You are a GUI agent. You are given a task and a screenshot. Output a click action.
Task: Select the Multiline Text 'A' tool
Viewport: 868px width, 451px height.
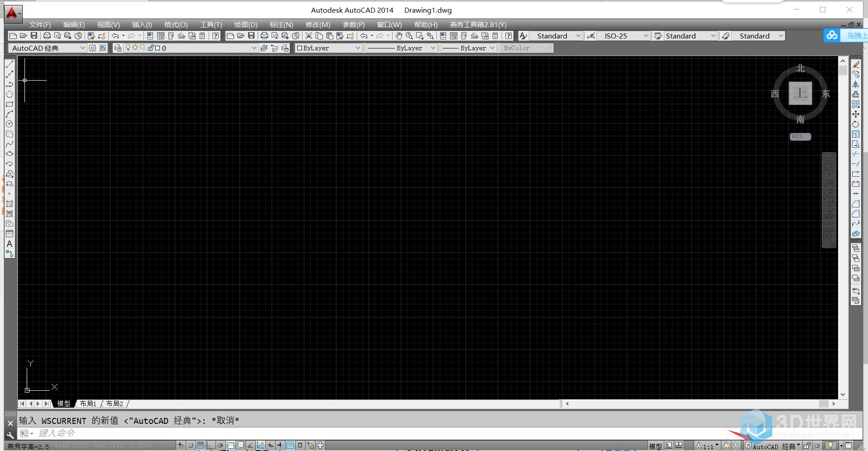pos(10,244)
